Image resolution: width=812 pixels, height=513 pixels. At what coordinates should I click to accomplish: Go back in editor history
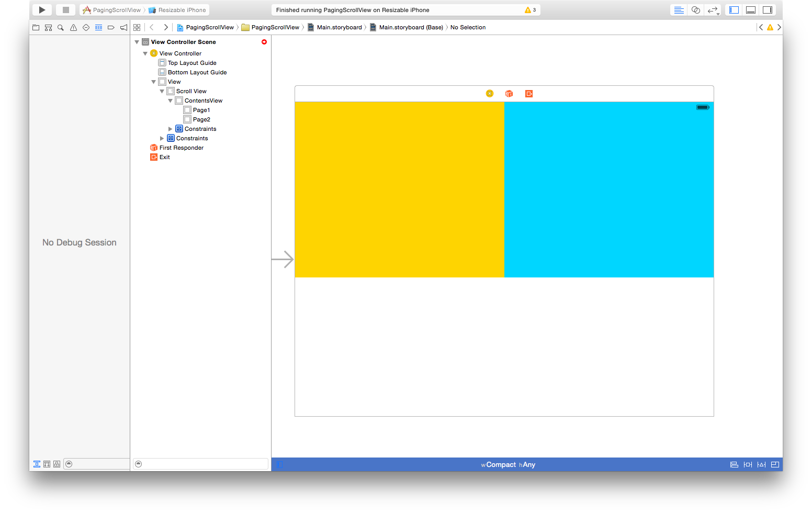pyautogui.click(x=152, y=27)
